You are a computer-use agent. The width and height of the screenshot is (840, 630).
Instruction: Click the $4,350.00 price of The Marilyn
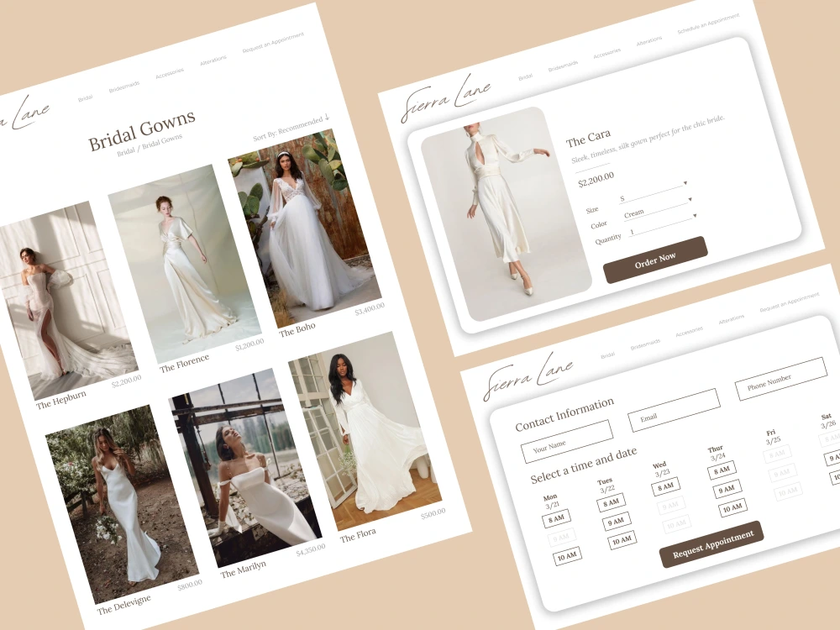tap(311, 550)
